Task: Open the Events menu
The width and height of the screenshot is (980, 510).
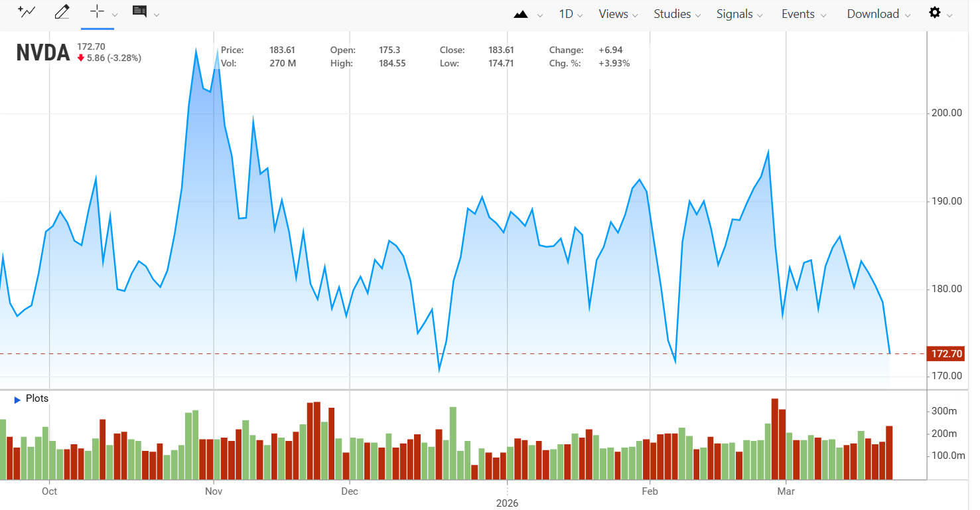Action: pos(804,14)
